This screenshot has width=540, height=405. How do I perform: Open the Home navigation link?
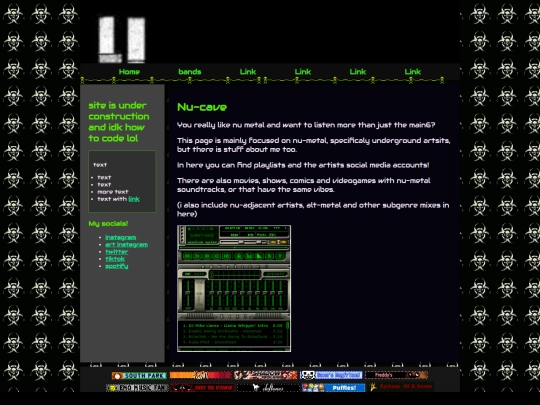(x=129, y=72)
